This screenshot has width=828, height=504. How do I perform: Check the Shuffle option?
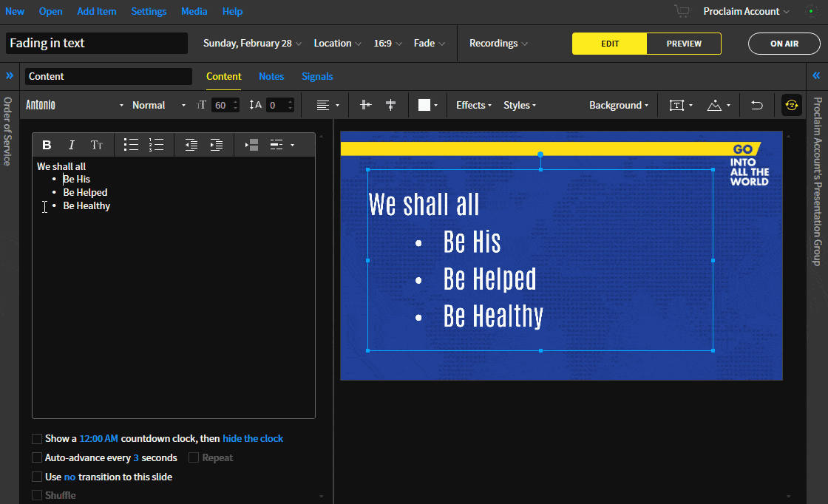[36, 494]
